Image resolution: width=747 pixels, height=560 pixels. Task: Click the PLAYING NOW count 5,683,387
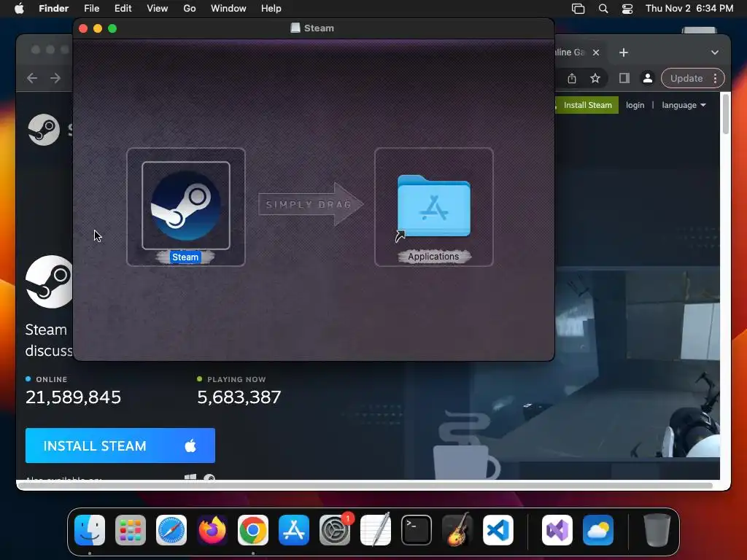click(239, 397)
